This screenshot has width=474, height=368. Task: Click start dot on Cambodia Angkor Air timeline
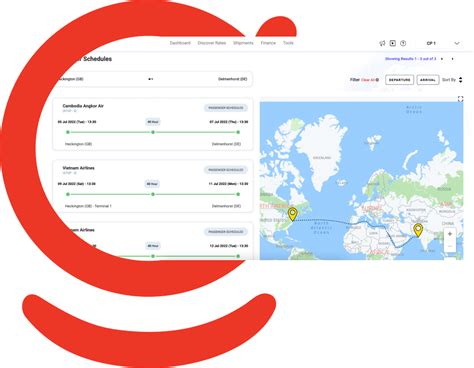(68, 132)
